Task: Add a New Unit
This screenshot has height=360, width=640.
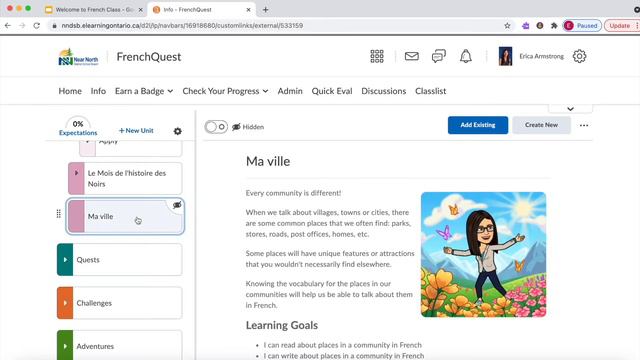Action: [136, 131]
